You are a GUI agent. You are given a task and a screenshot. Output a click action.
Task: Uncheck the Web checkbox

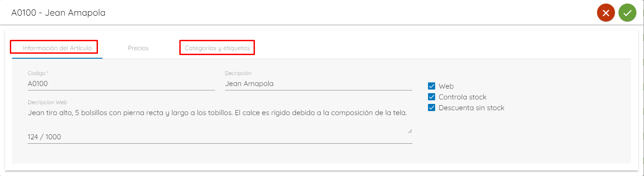[432, 86]
